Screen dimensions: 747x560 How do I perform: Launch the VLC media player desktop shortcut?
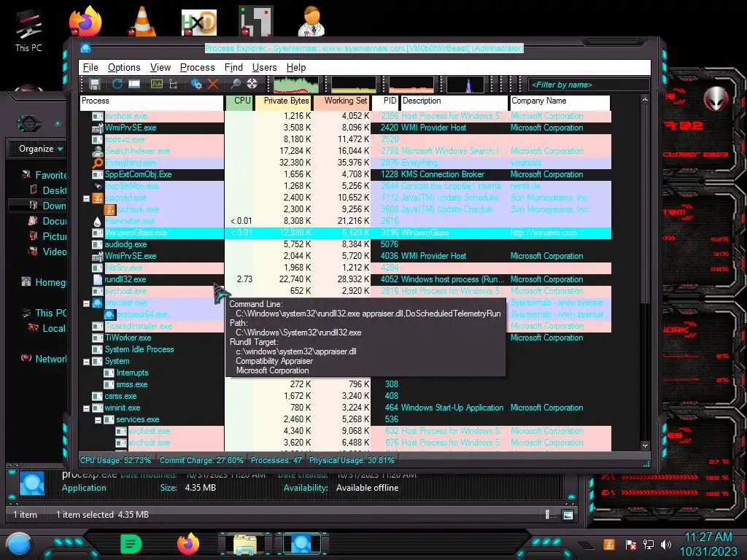(x=142, y=21)
